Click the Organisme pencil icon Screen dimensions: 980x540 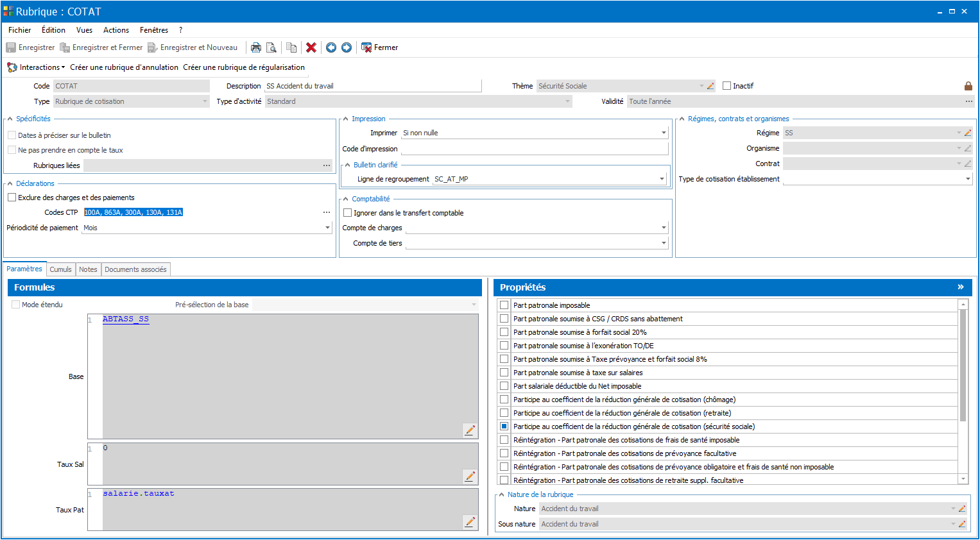tap(968, 148)
